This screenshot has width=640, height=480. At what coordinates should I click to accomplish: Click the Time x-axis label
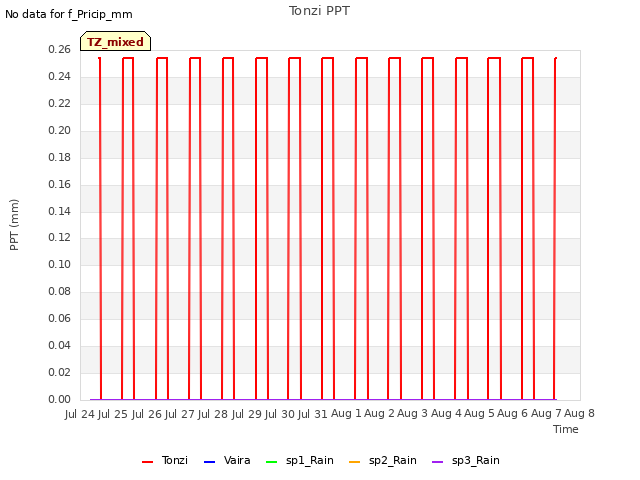[x=566, y=429]
